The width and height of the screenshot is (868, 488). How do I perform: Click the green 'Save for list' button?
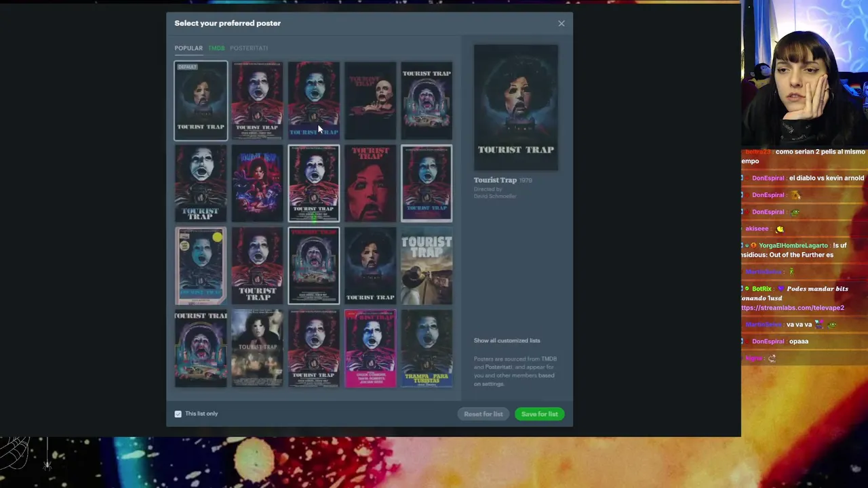click(x=540, y=414)
